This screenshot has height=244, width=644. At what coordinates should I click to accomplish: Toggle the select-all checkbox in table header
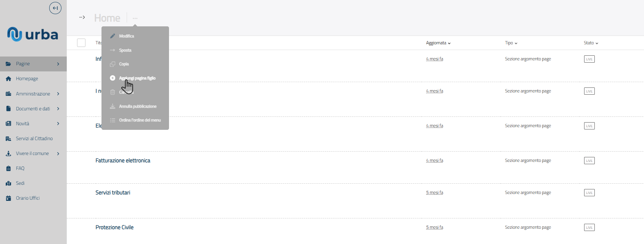pyautogui.click(x=81, y=43)
